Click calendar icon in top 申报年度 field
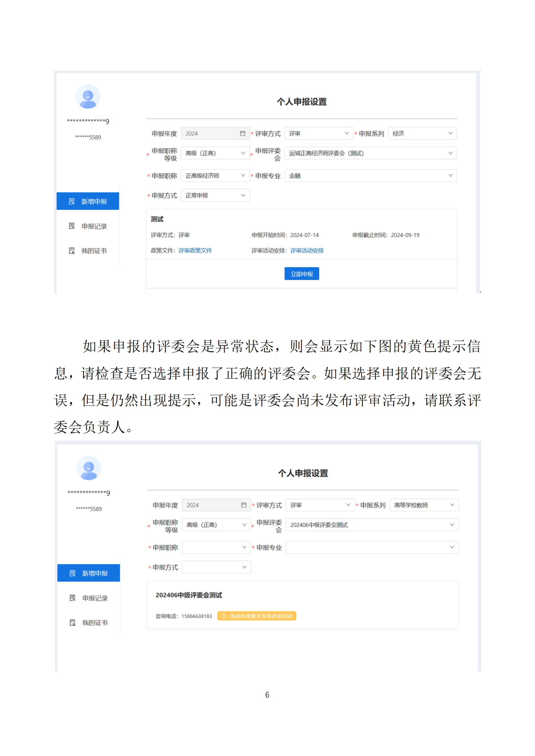Screen dimensions: 535x756 pos(243,133)
